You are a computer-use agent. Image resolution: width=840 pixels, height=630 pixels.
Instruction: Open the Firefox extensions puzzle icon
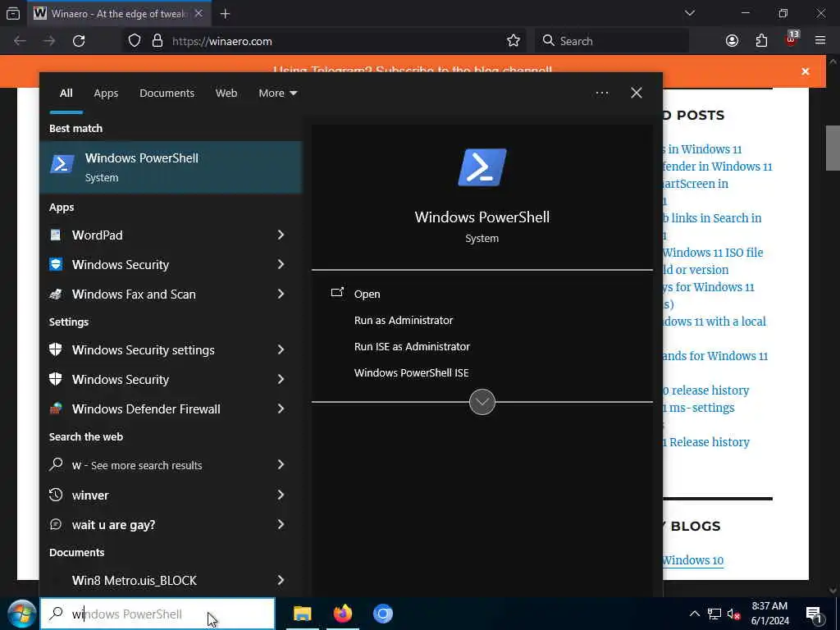click(761, 41)
